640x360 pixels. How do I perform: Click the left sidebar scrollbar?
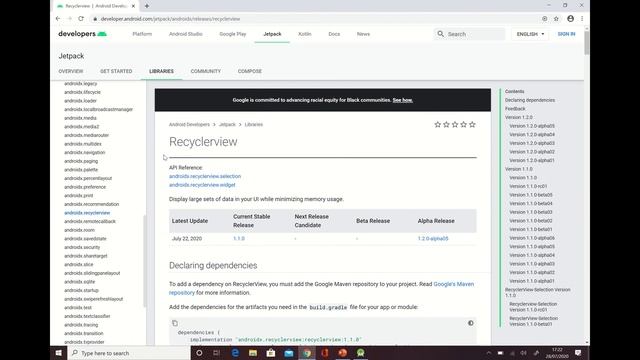pos(144,261)
